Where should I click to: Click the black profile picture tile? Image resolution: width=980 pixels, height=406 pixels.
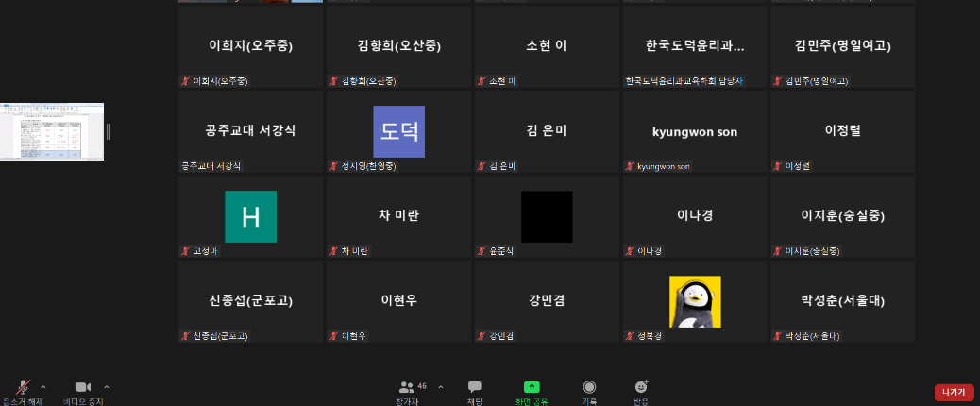[x=547, y=216]
